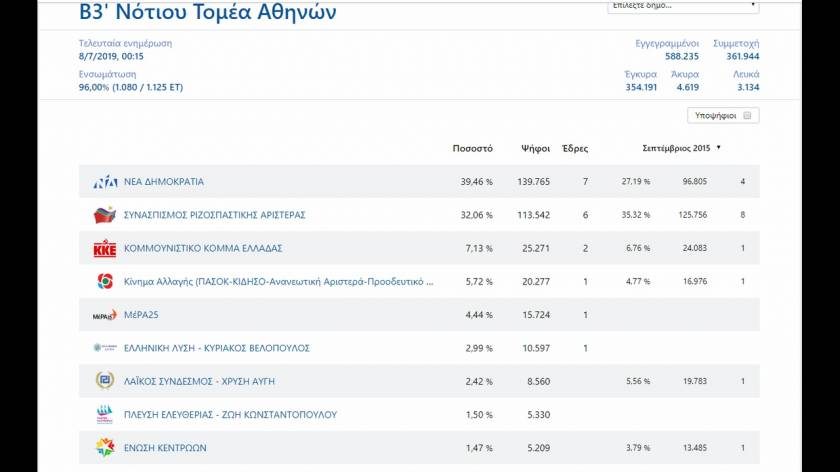The image size is (840, 472).
Task: Toggle the Υποψήφιοι checkbox
Action: (747, 116)
